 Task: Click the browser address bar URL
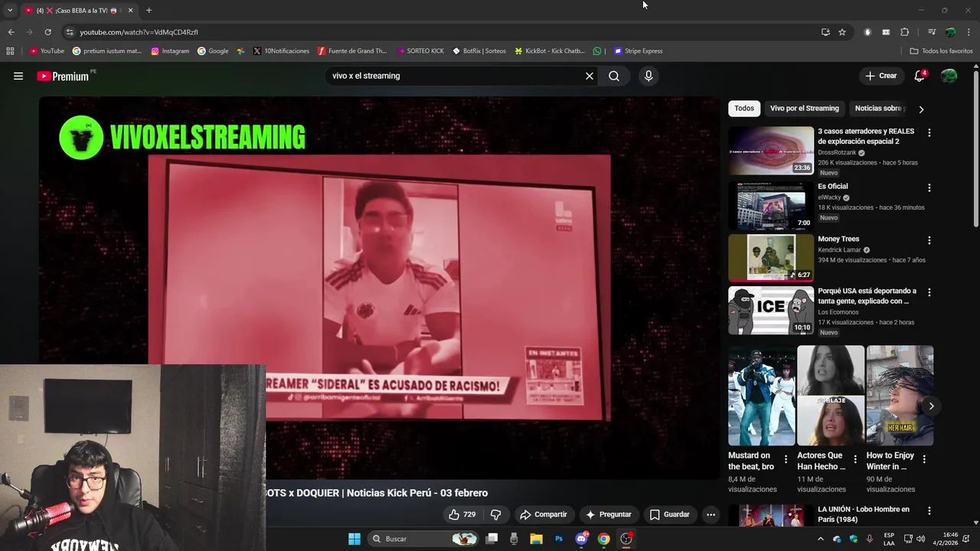tap(139, 32)
